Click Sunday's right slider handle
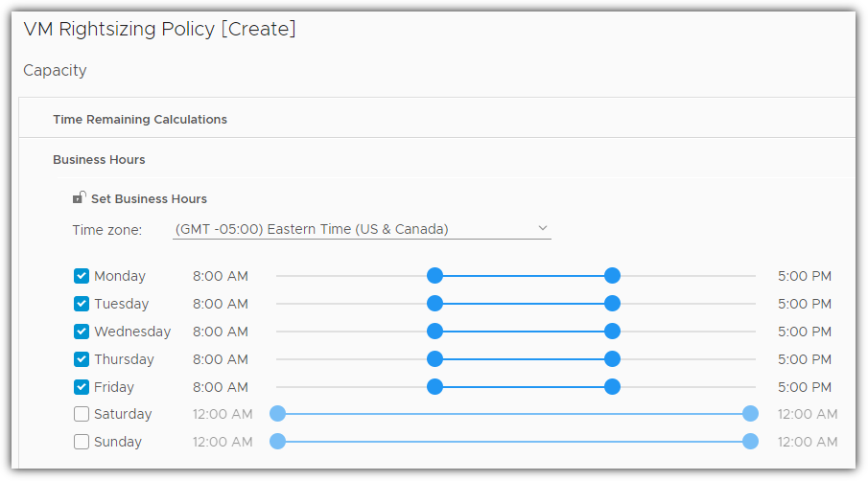 pos(750,442)
